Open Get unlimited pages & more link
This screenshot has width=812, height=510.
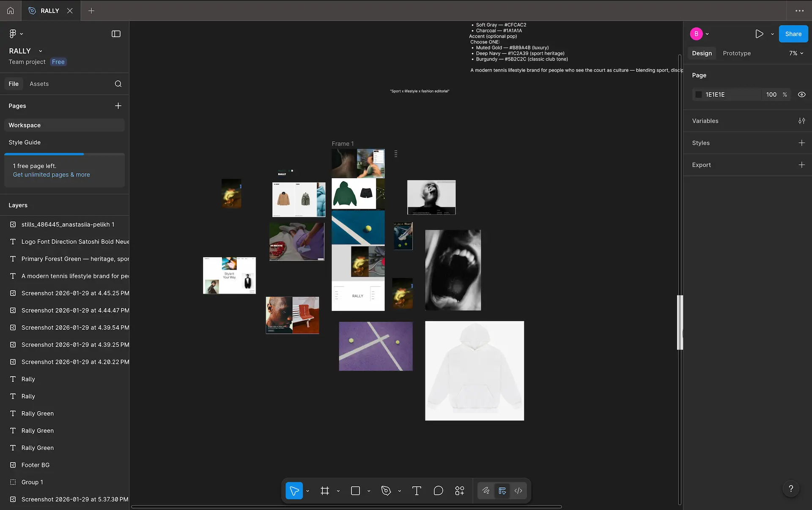(51, 175)
